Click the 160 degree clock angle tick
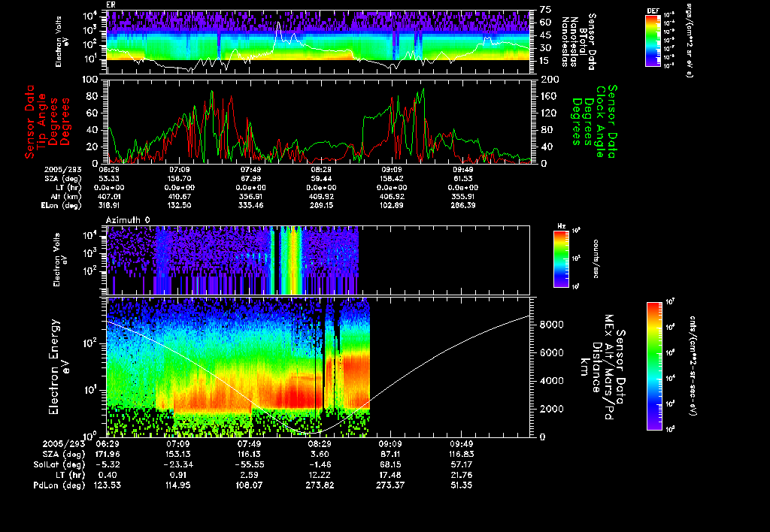Screen dimensions: 770x532 (548, 96)
